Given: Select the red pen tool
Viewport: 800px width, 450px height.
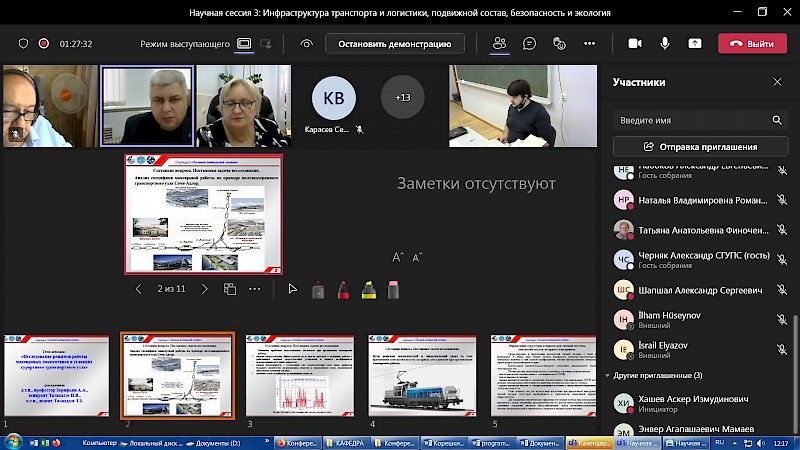Looking at the screenshot, I should [x=342, y=289].
